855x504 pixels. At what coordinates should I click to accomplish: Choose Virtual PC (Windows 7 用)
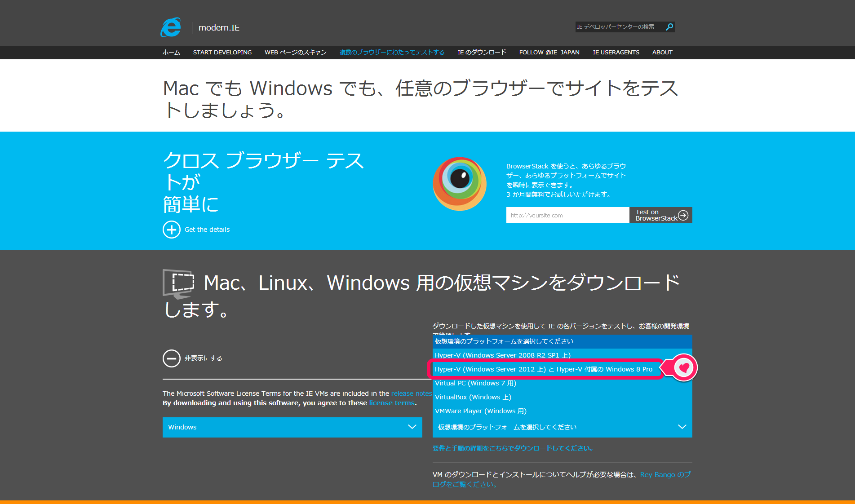[x=563, y=383]
